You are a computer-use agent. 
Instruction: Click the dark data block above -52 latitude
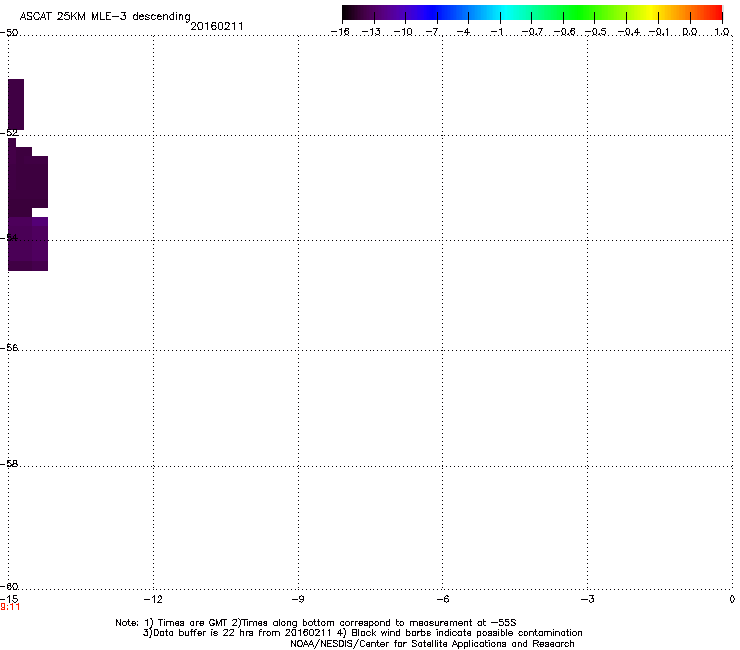pyautogui.click(x=16, y=104)
